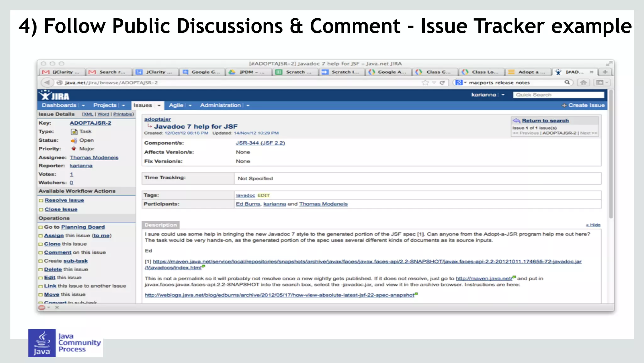The width and height of the screenshot is (644, 363).
Task: Click the Close Issue link
Action: tap(61, 209)
